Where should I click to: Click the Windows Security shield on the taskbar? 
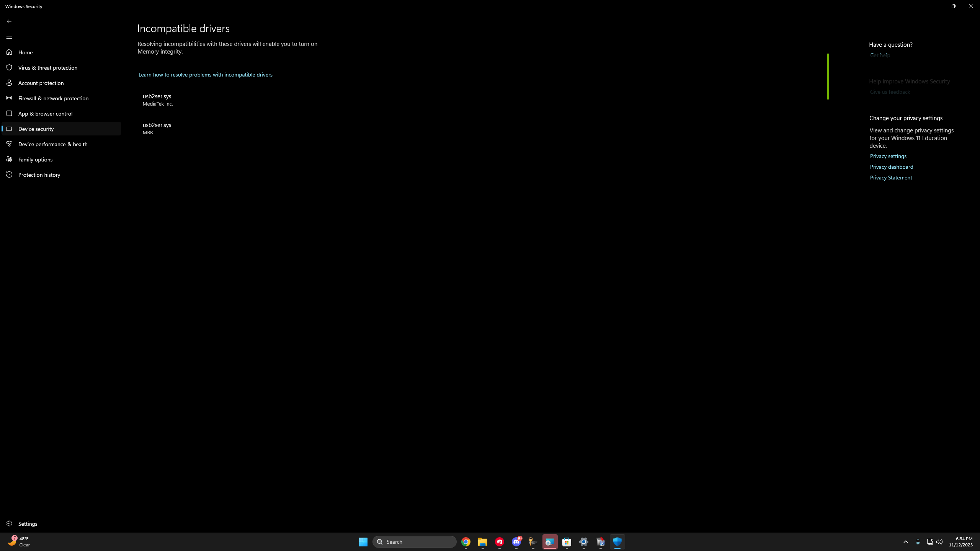point(617,542)
